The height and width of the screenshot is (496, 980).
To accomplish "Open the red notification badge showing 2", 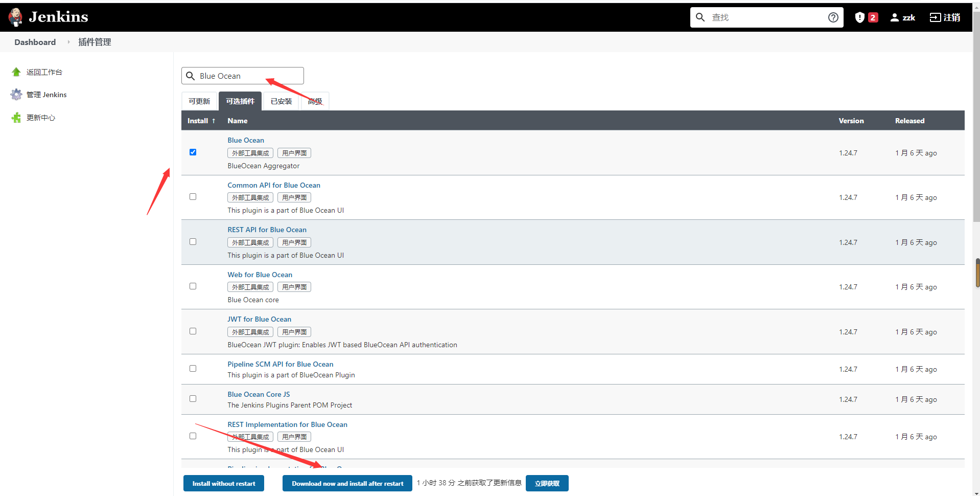I will point(873,17).
